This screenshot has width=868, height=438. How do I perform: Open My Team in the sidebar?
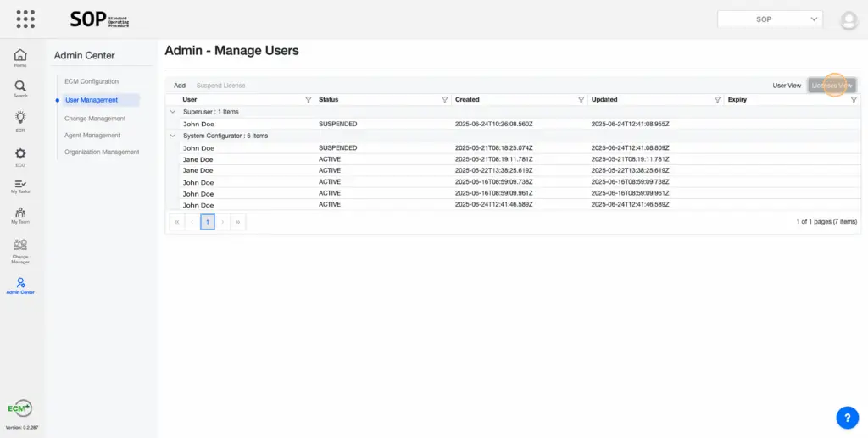click(20, 215)
